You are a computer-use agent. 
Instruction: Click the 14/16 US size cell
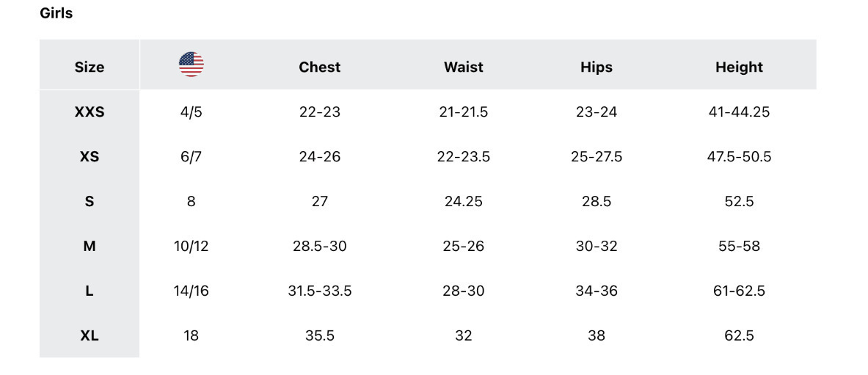[x=191, y=291]
